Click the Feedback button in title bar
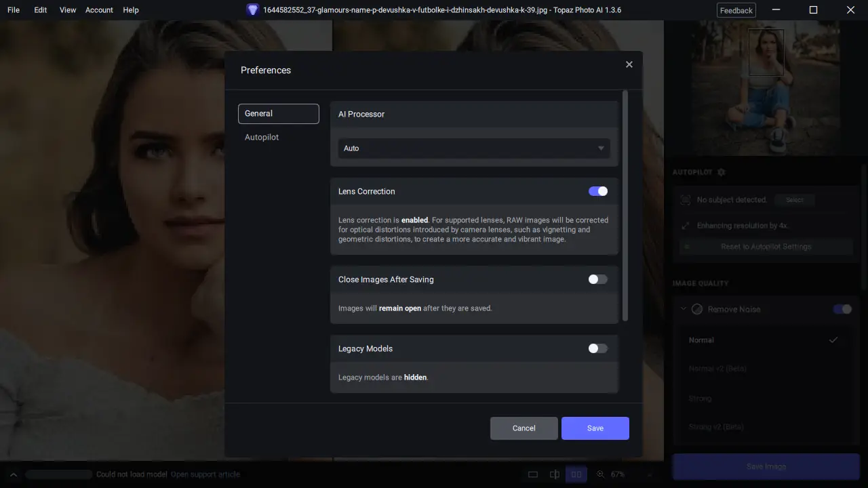The height and width of the screenshot is (488, 868). click(736, 10)
